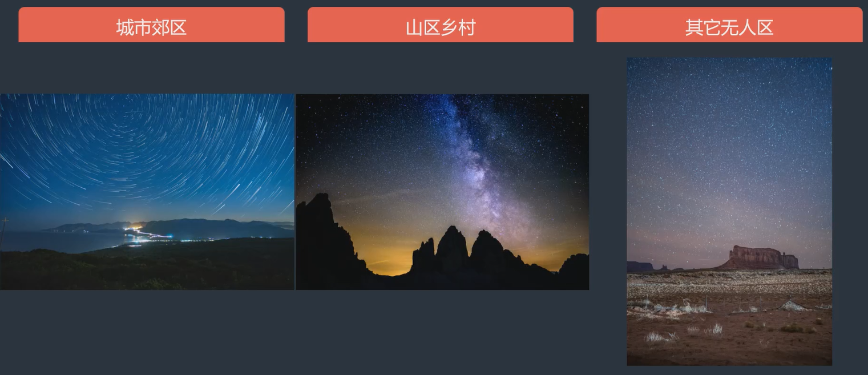Image resolution: width=868 pixels, height=375 pixels.
Task: Select the 城市郊区 header
Action: [151, 25]
